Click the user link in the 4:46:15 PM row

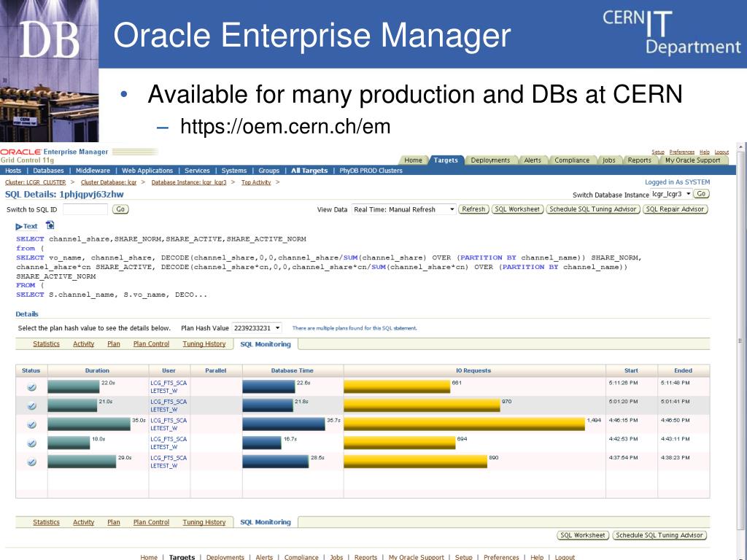coord(169,424)
